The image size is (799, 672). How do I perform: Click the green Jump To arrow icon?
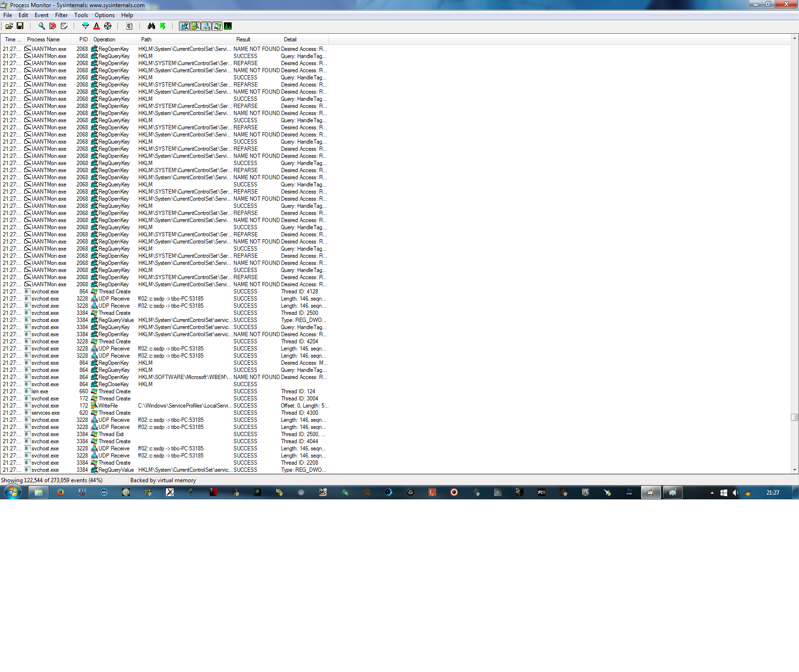(163, 26)
